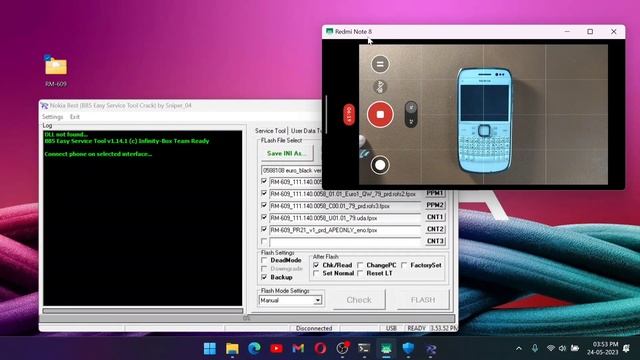Switch to the Android mirror app in taskbar
640x360 pixels.
click(x=386, y=349)
